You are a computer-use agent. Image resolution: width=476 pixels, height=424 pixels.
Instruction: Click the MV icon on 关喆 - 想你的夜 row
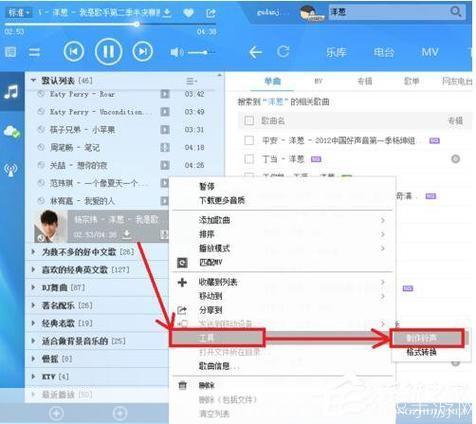[165, 165]
